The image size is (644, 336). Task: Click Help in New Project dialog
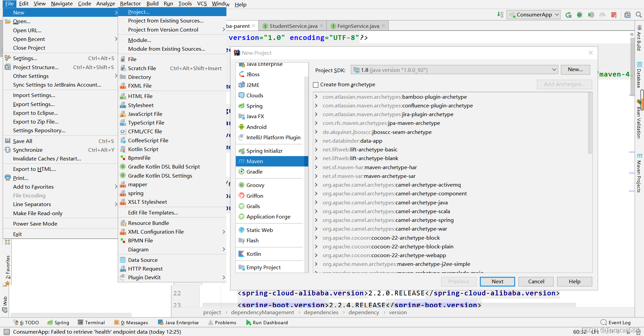[x=575, y=281]
